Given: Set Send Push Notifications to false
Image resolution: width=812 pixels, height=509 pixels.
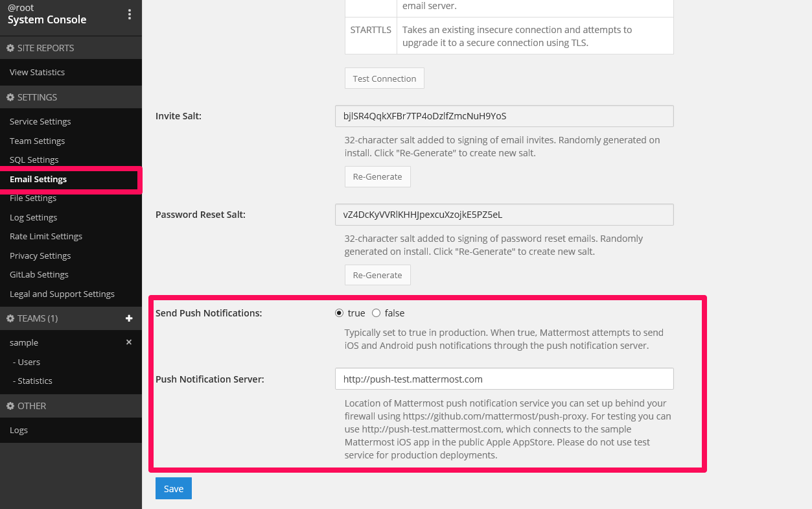Looking at the screenshot, I should [376, 313].
